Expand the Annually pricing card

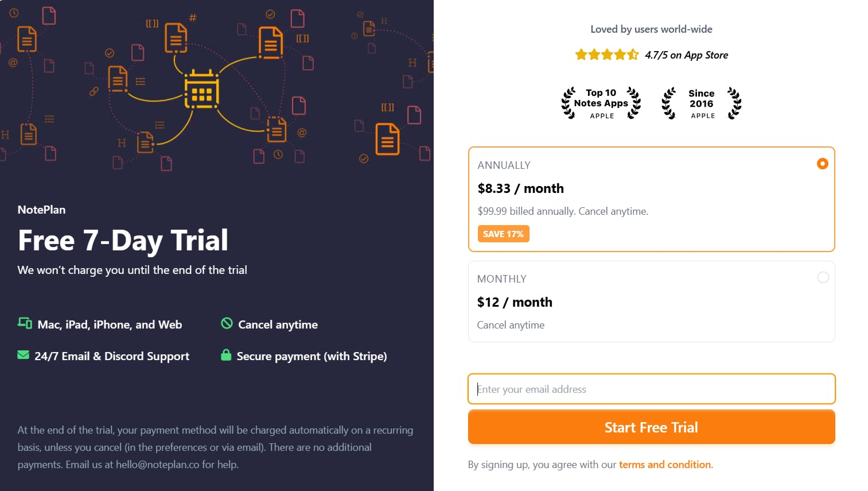tap(651, 199)
